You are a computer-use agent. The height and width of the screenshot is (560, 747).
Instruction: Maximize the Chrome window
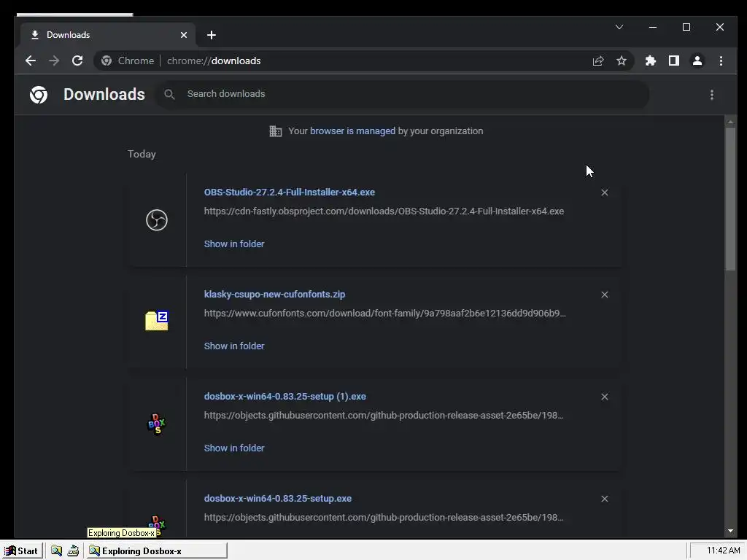686,27
